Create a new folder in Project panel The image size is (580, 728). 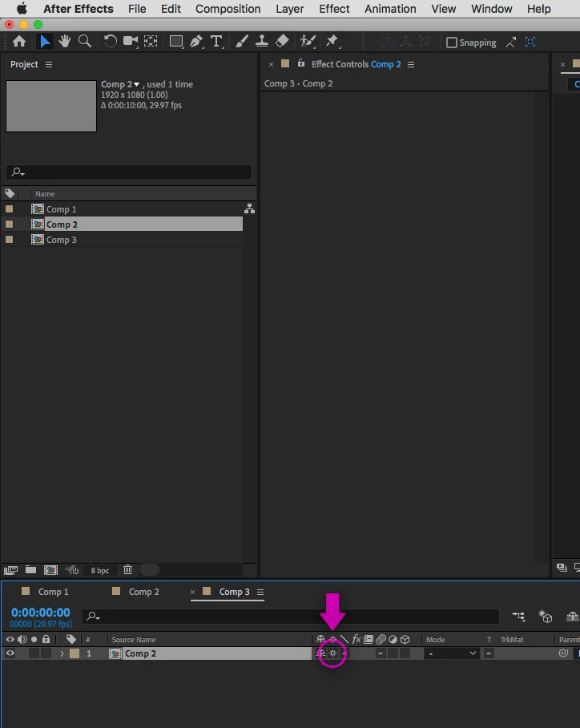[x=30, y=570]
